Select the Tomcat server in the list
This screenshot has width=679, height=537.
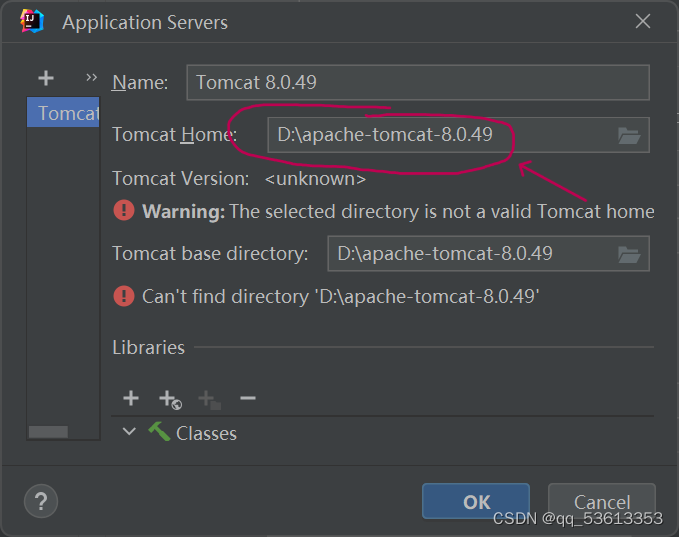point(63,112)
